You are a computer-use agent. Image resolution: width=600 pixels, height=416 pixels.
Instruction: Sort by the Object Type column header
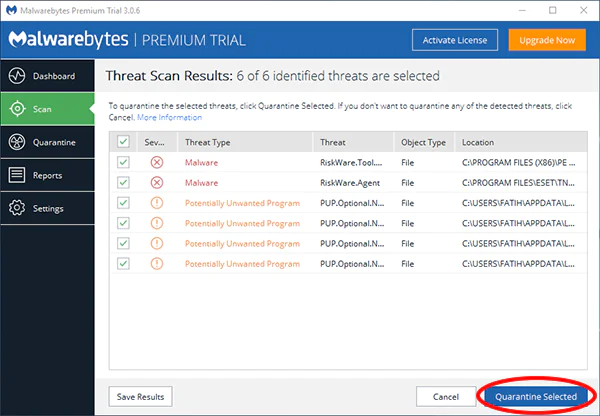tap(421, 142)
